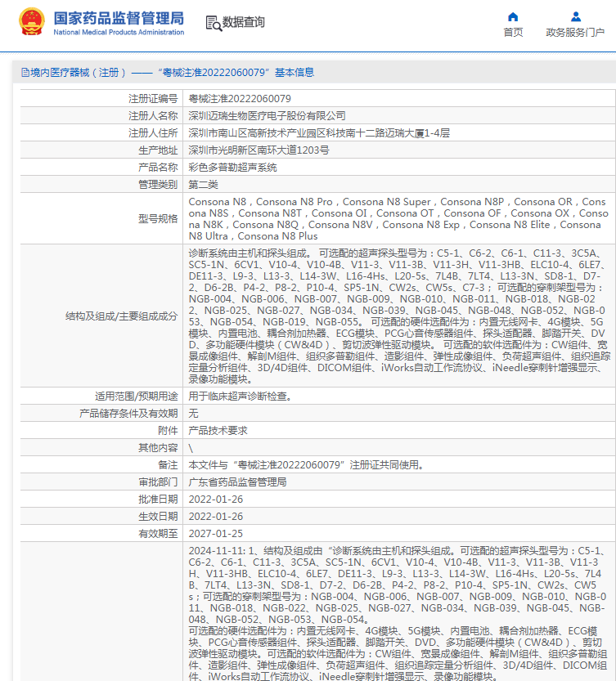Screen dimensions: 616x681
Task: Click the 附件 label
Action: pyautogui.click(x=168, y=430)
